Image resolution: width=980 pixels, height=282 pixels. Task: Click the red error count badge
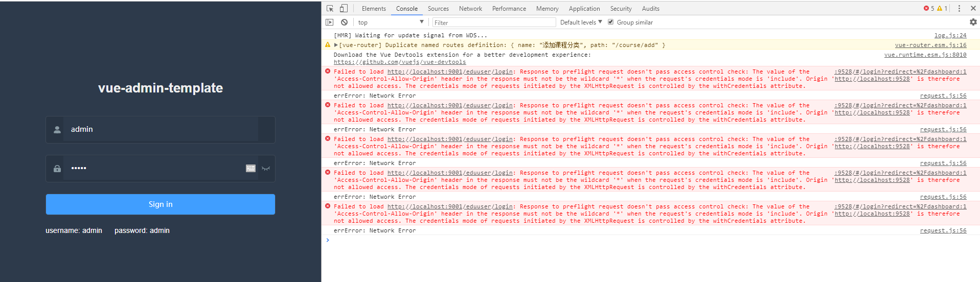tap(929, 8)
